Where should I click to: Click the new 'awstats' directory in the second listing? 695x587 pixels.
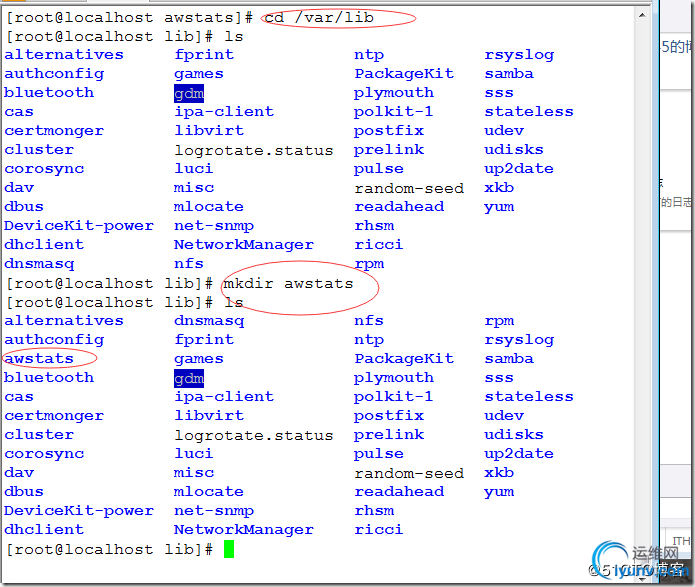[x=39, y=358]
